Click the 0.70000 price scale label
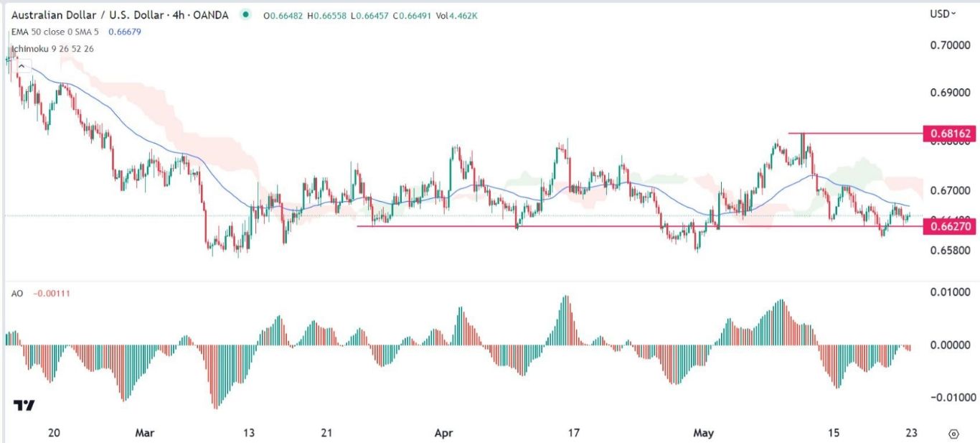 [x=951, y=45]
